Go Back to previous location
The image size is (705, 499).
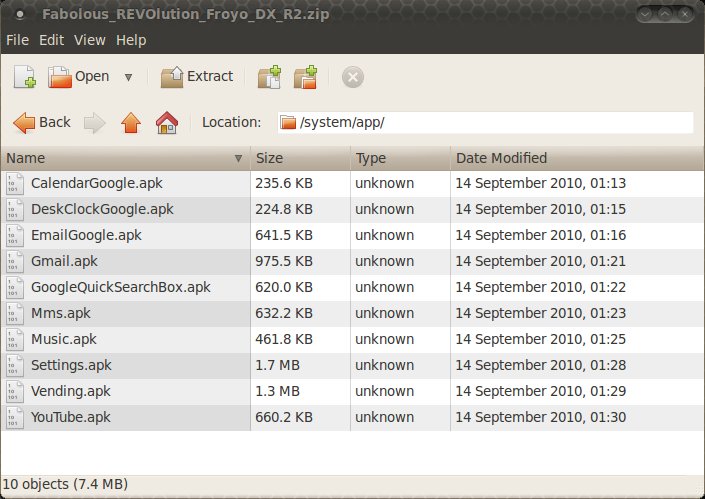tap(42, 122)
